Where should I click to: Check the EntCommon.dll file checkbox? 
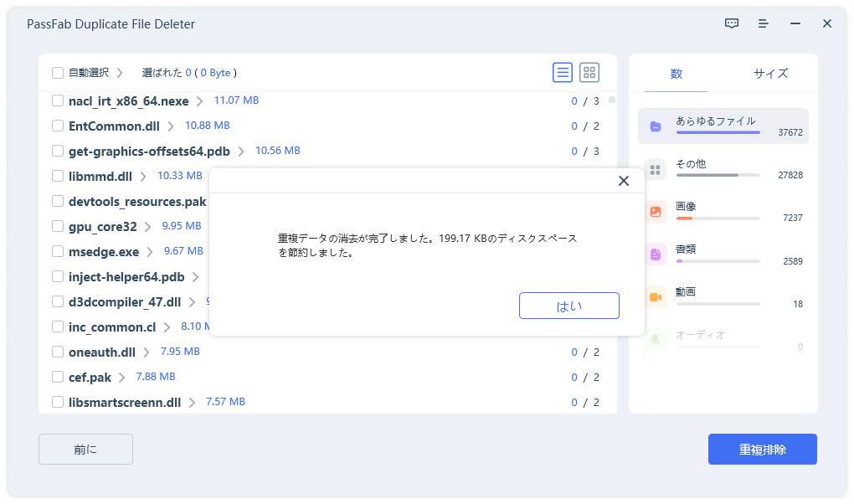click(58, 126)
